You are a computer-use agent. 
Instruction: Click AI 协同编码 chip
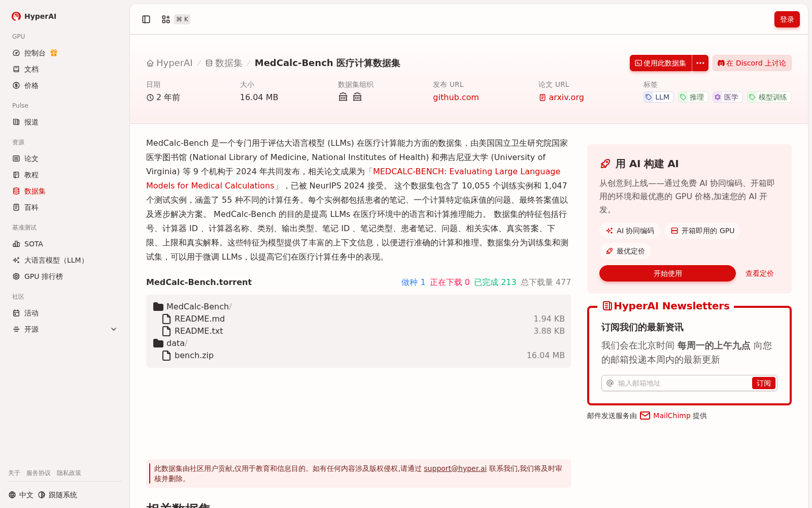[630, 231]
